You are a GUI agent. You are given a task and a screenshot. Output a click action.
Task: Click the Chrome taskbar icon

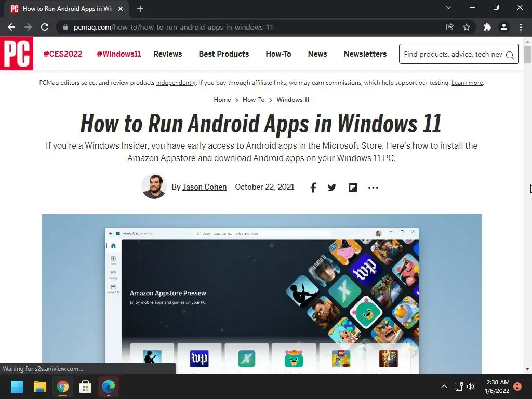coord(63,387)
